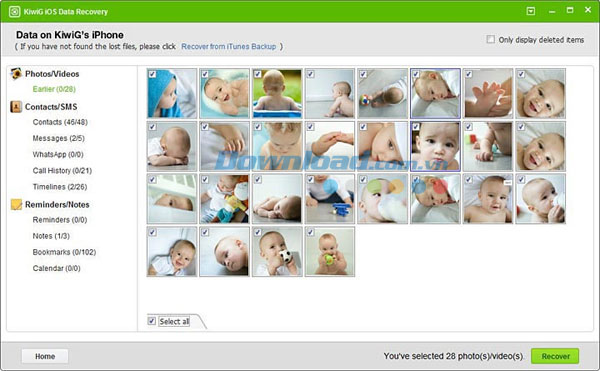Screen dimensions: 600x371
Task: Select thumbnail of baby crawling near rattle toy
Action: [x=383, y=93]
